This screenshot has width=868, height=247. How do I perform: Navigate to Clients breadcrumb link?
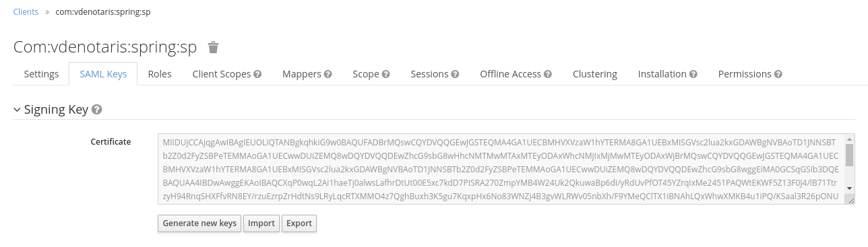(x=26, y=12)
